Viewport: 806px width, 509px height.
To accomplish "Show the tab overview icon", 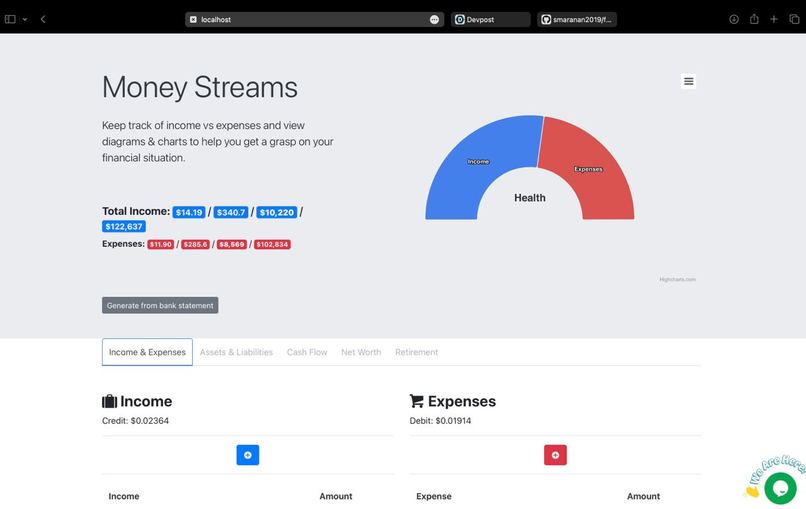I will (x=794, y=20).
